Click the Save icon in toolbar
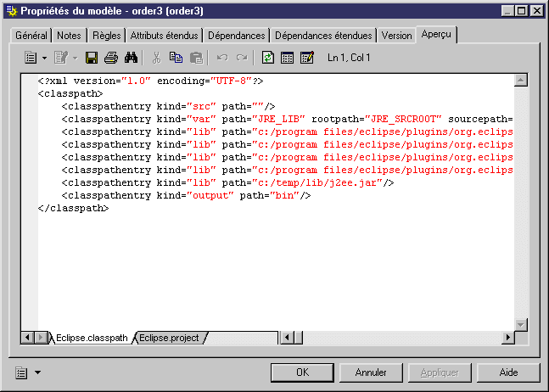The image size is (549, 392). coord(92,58)
